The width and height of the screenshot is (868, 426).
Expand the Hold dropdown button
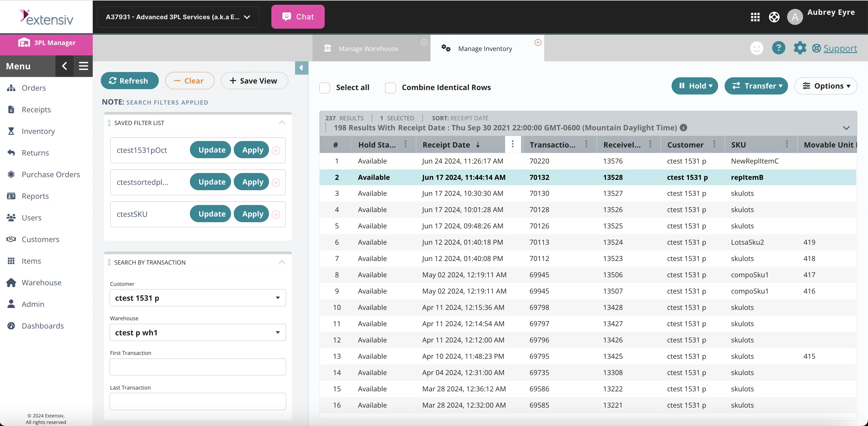pos(694,86)
